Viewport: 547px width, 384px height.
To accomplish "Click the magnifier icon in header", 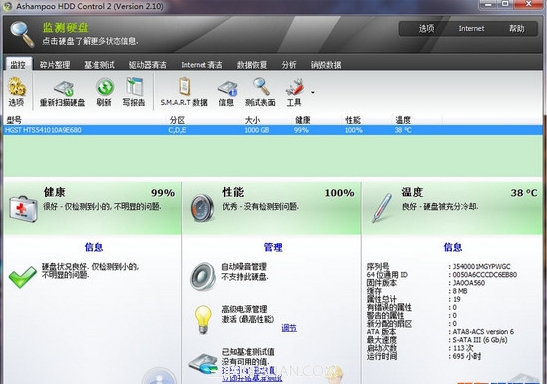I will click(22, 34).
